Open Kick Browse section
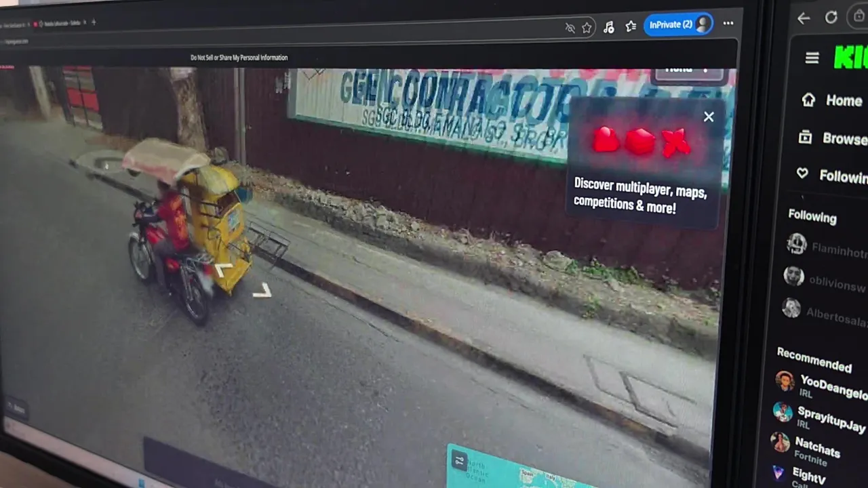 tap(834, 138)
